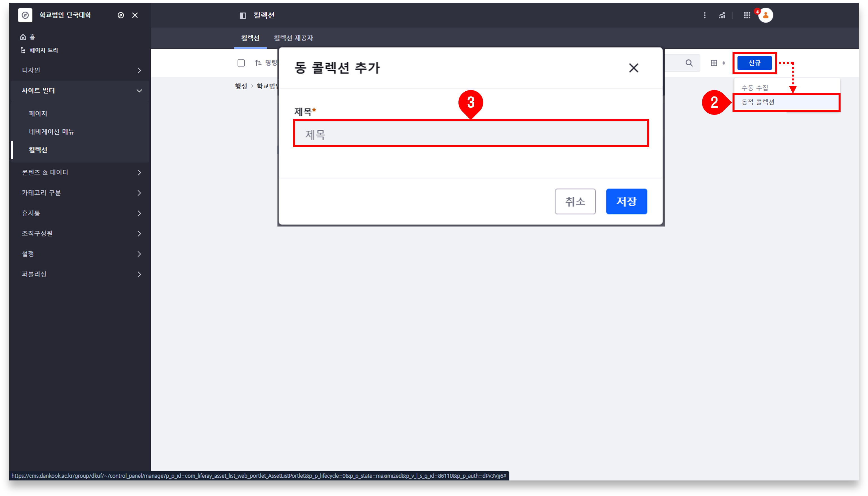Expand the 콘텐츠 & 데이터 section
The height and width of the screenshot is (496, 868).
(81, 173)
